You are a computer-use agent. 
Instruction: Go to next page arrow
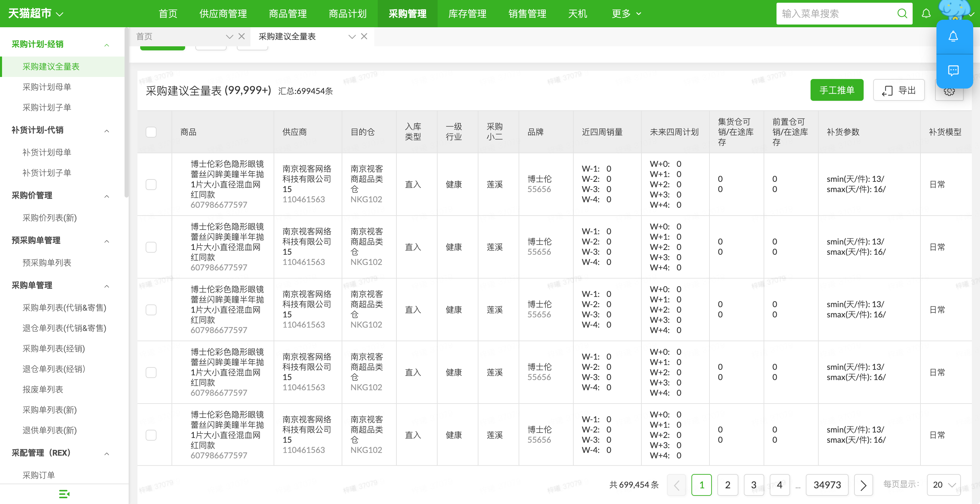[863, 485]
